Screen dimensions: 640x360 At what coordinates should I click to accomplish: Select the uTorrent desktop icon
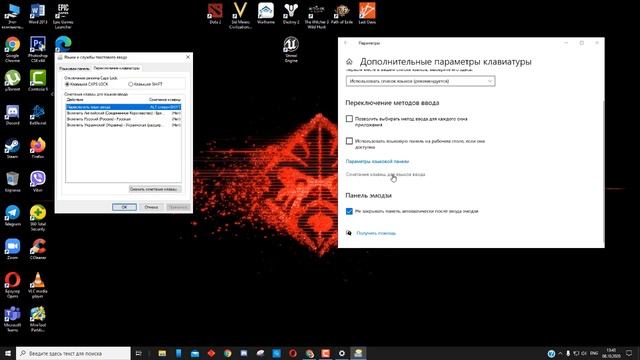[x=12, y=80]
